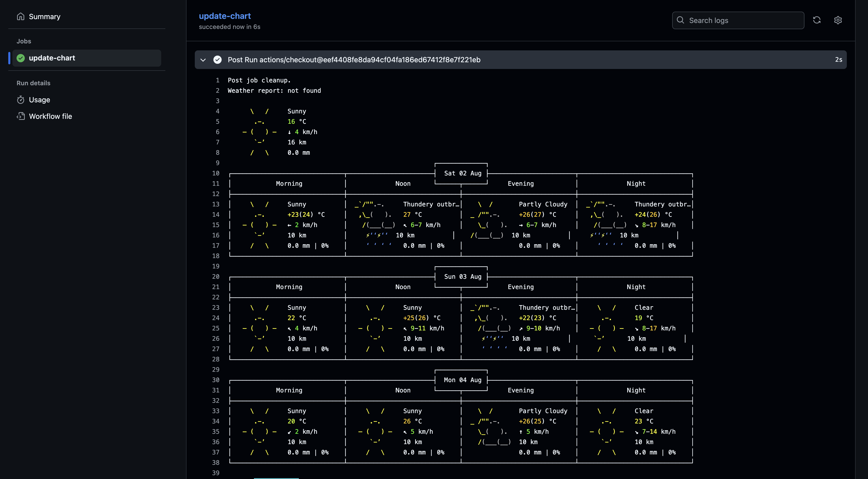Focus the Search logs field
The width and height of the screenshot is (868, 479).
(738, 20)
